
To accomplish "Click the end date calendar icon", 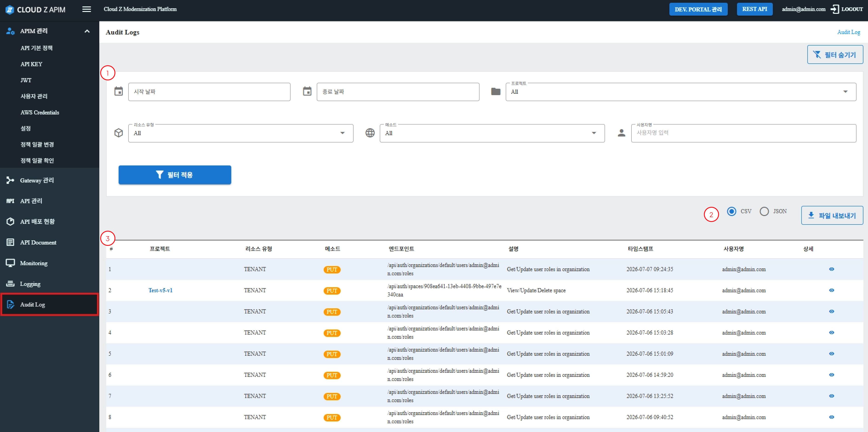I will (x=307, y=91).
